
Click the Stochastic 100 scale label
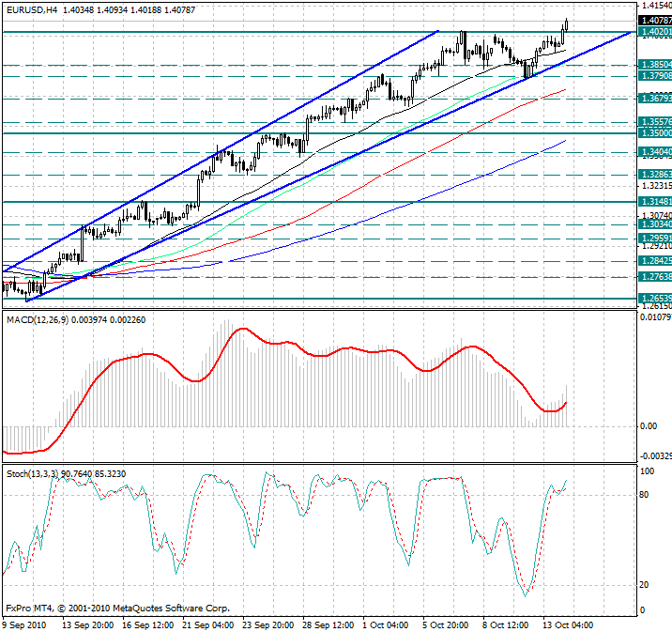tap(647, 471)
